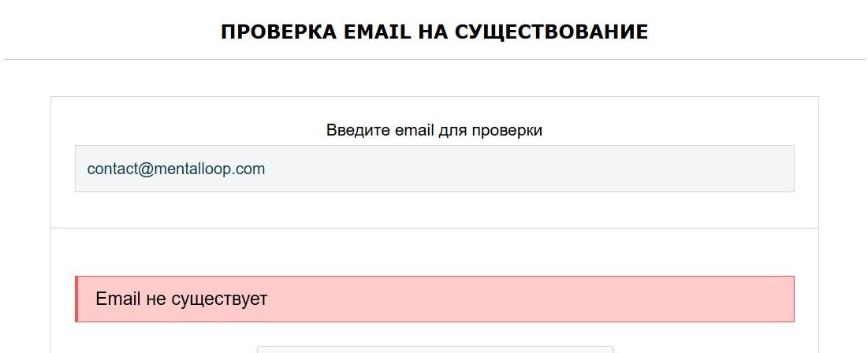The image size is (868, 353).
Task: Click the word 'Email' in the red alert
Action: click(117, 299)
